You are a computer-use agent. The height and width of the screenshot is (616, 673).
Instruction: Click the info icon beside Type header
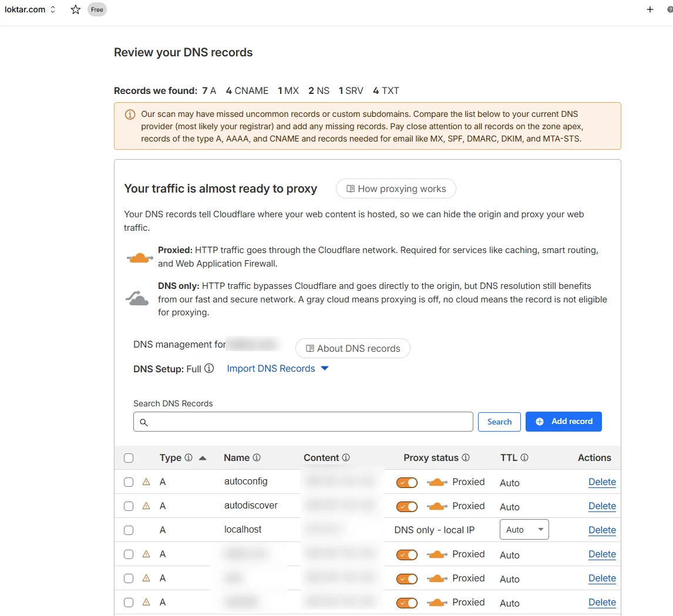pyautogui.click(x=189, y=458)
